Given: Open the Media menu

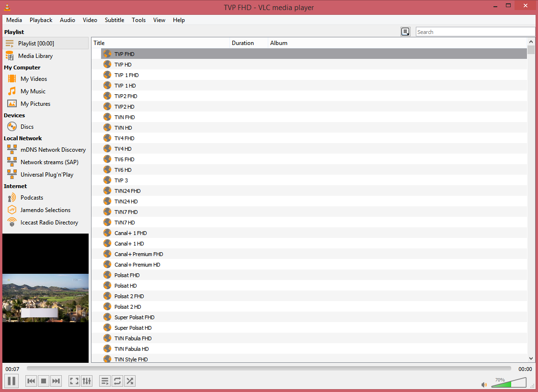Looking at the screenshot, I should coord(14,20).
